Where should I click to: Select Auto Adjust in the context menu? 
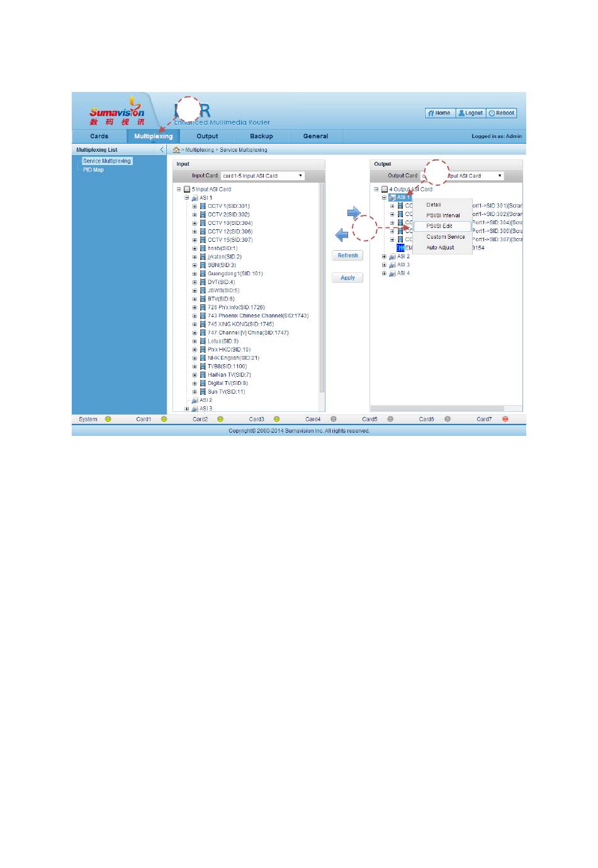click(x=440, y=248)
